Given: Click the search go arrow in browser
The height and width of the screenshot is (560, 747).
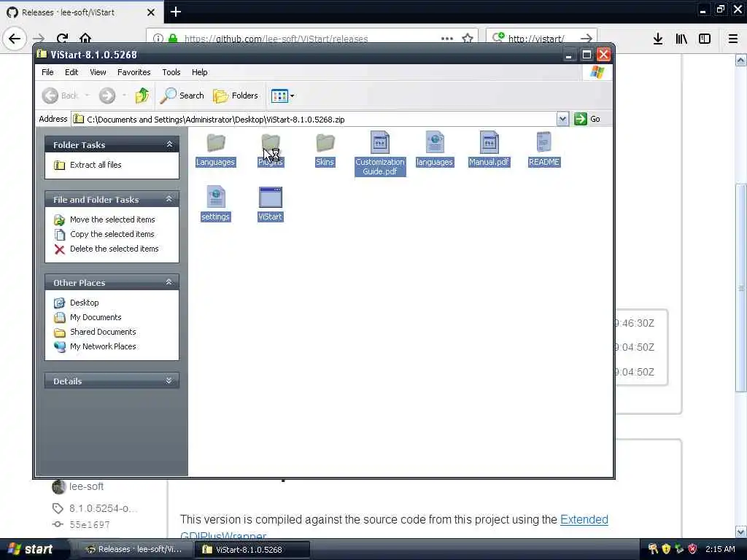Looking at the screenshot, I should (587, 38).
